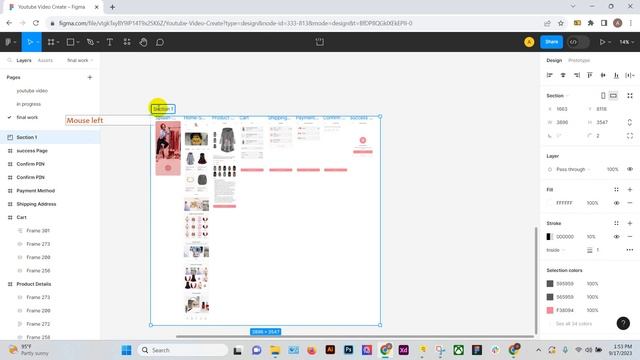
Task: Switch to the Assets tab
Action: [x=45, y=60]
